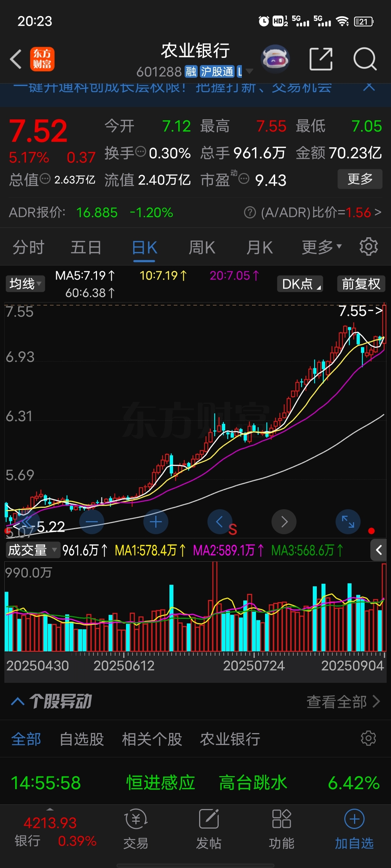Open the 均线 indicator dropdown
The height and width of the screenshot is (868, 391).
25,284
